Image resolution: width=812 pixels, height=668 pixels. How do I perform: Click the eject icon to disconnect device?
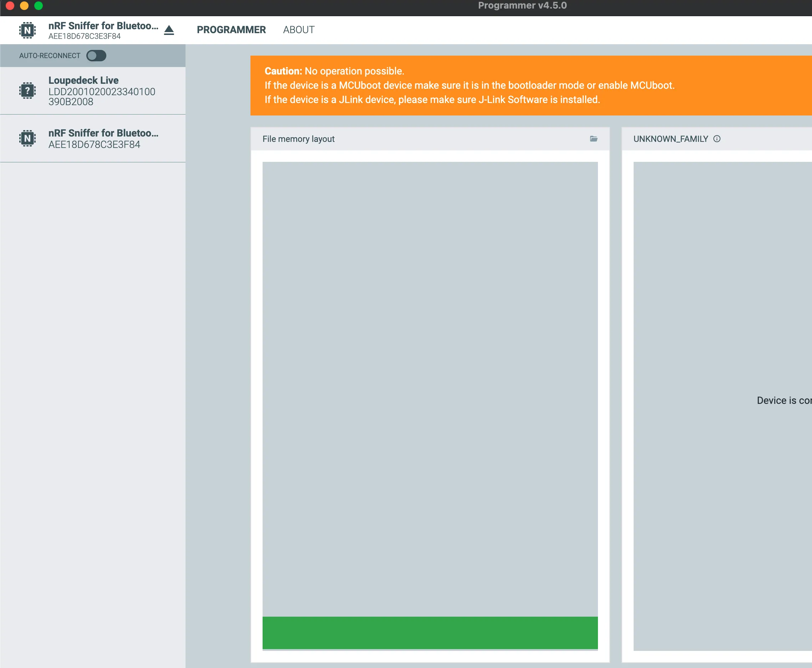[x=169, y=30]
